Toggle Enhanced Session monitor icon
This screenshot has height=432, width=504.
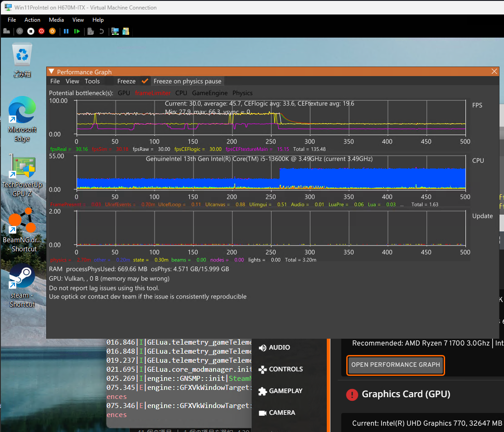(x=115, y=31)
